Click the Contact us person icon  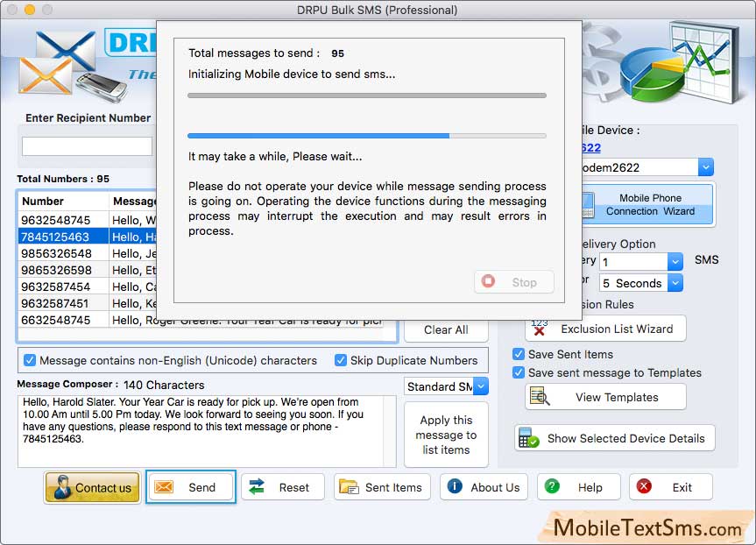pos(63,486)
